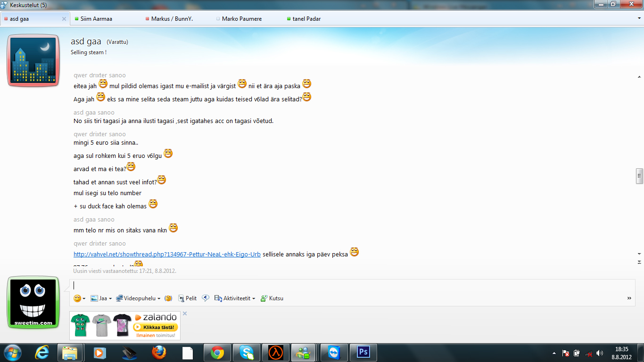Click the asd gaa contact name header
The image size is (644, 362).
86,41
